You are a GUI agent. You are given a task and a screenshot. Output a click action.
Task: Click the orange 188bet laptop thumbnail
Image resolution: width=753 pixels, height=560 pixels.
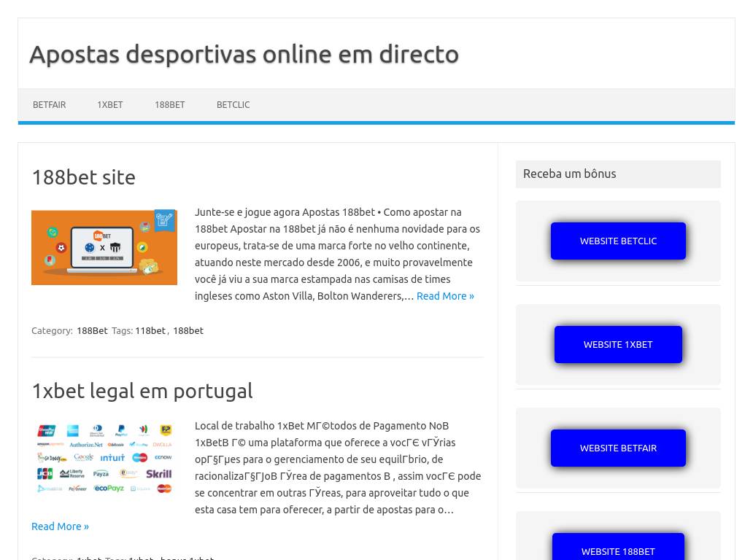(104, 247)
